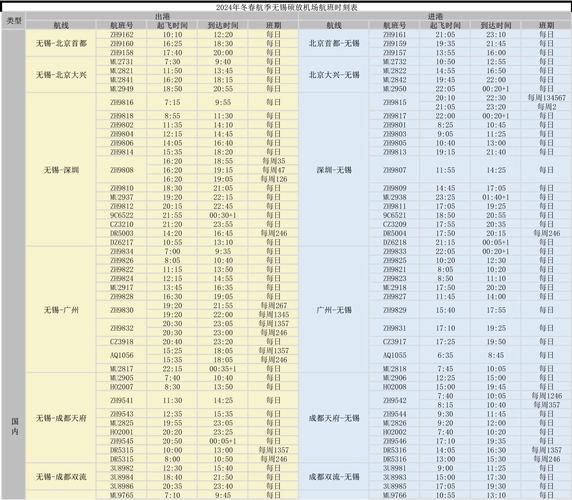Click flight number ZH9162
The image size is (572, 500).
click(x=121, y=35)
